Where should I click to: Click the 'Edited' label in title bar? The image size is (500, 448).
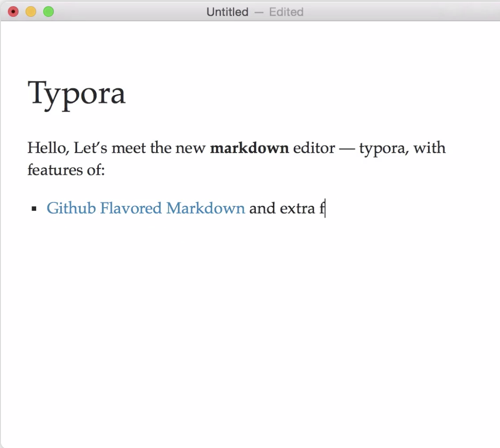[286, 12]
